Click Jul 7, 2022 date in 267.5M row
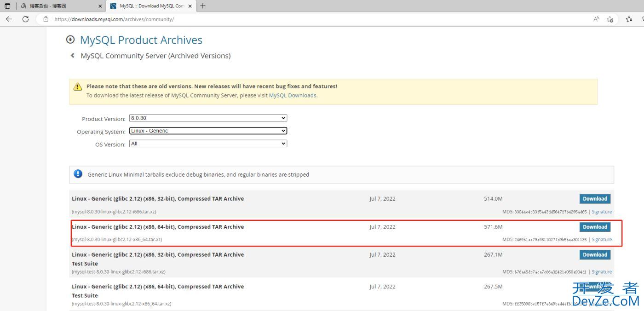Image resolution: width=644 pixels, height=311 pixels. click(382, 286)
